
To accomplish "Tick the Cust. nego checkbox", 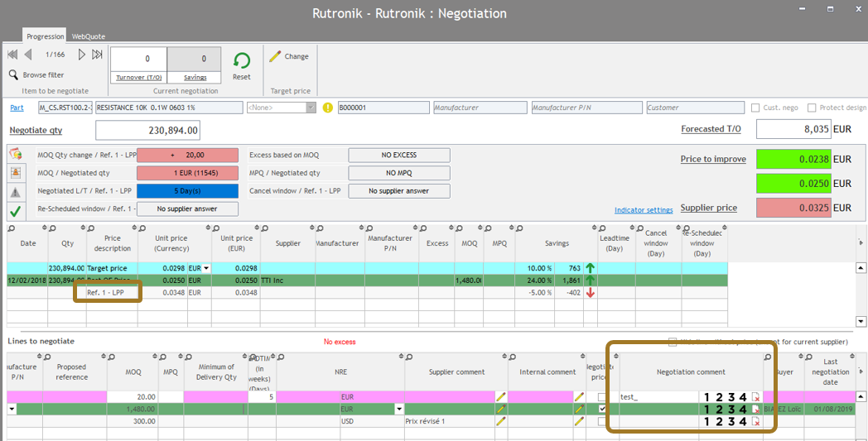I will (755, 108).
